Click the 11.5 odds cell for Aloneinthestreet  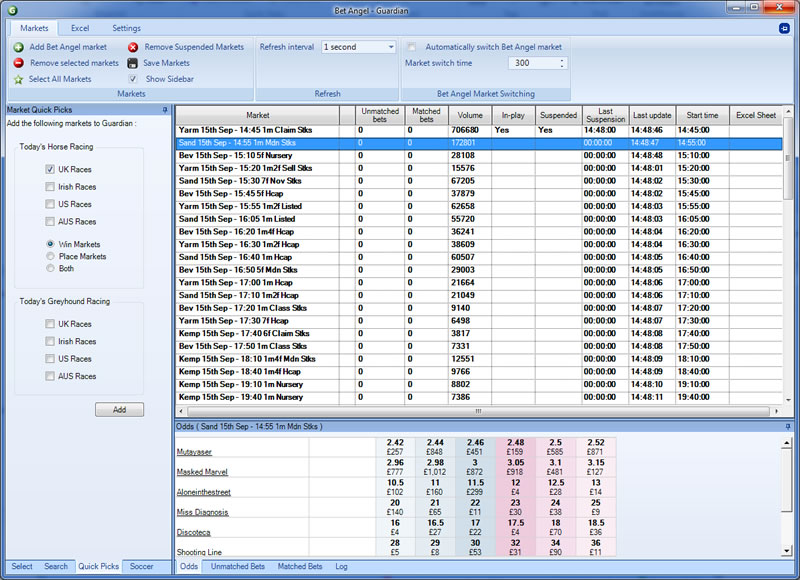click(x=475, y=487)
